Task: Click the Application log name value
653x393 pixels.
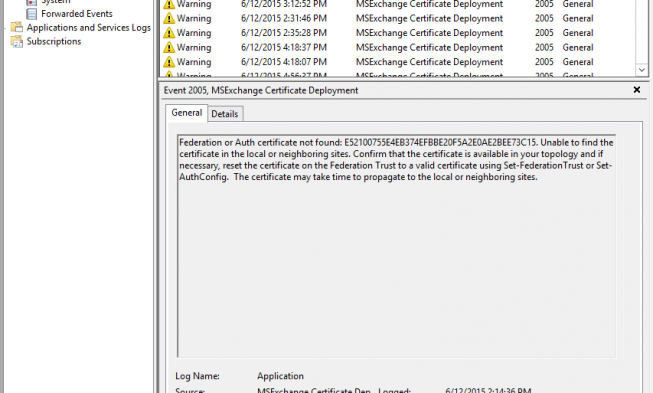Action: point(280,376)
